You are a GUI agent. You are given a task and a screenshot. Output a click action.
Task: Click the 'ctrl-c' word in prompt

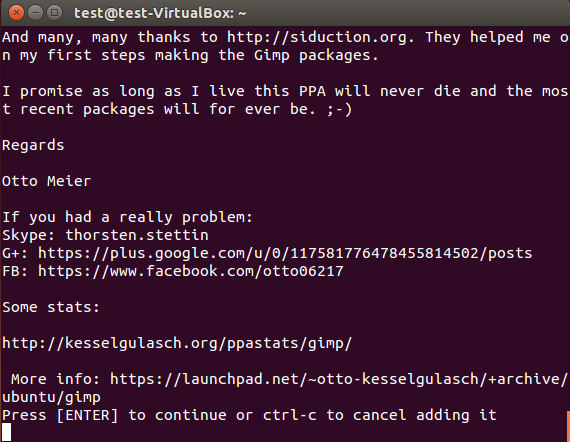(x=290, y=415)
